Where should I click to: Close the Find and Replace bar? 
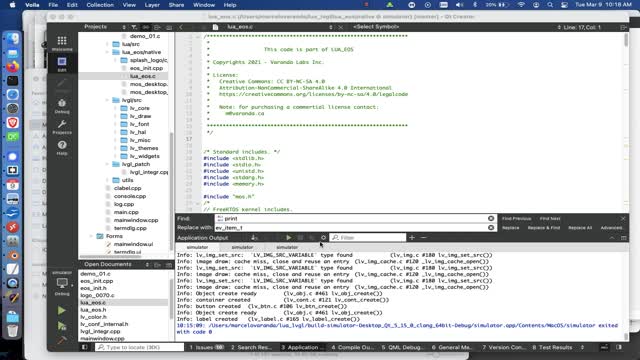[623, 218]
